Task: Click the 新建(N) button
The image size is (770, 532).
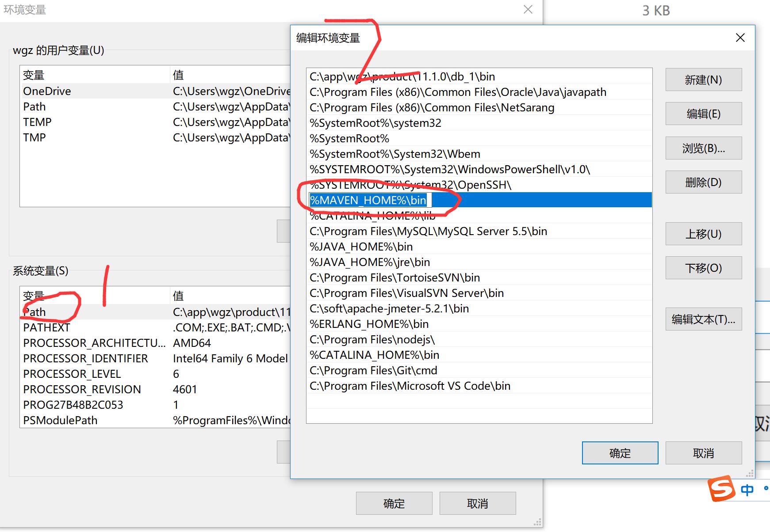Action: coord(703,80)
